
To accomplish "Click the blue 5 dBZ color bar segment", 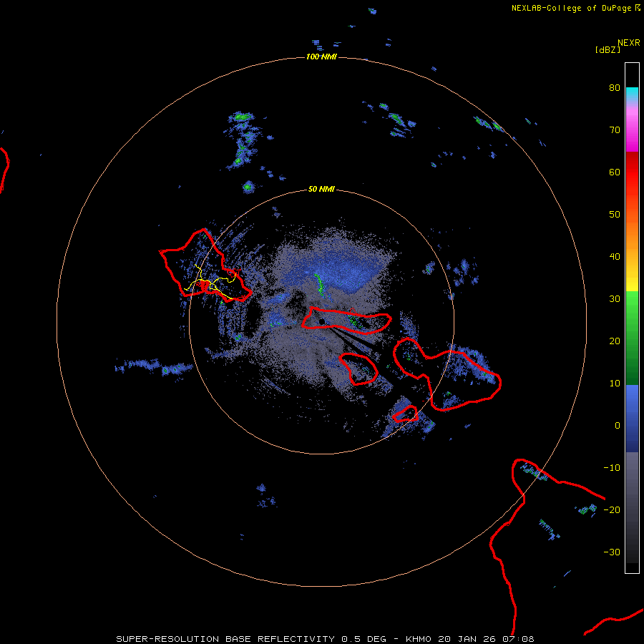I will 632,404.
